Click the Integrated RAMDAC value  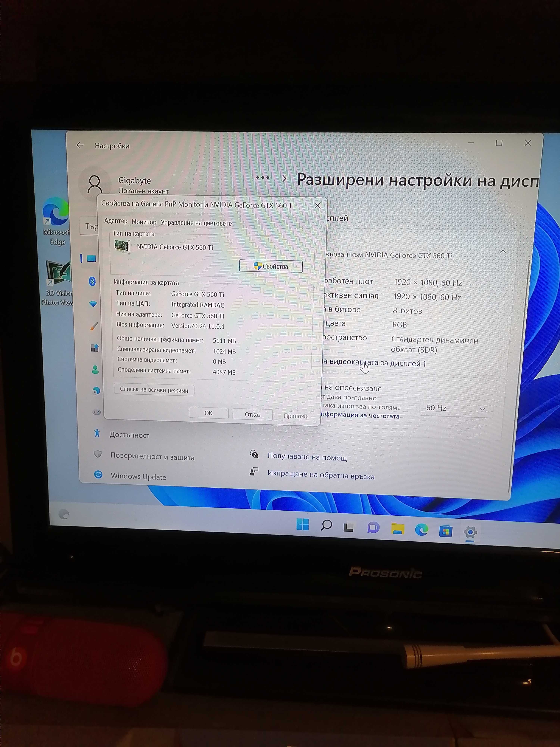click(197, 305)
